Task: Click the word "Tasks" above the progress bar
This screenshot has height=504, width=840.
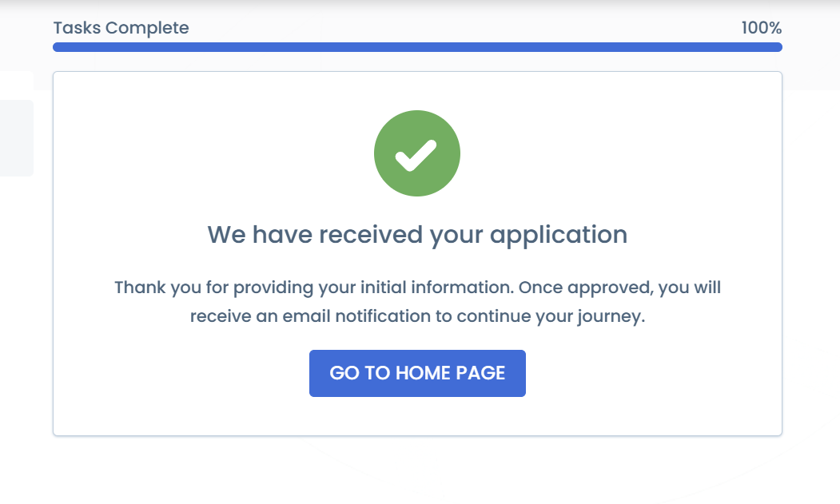Action: (x=77, y=28)
